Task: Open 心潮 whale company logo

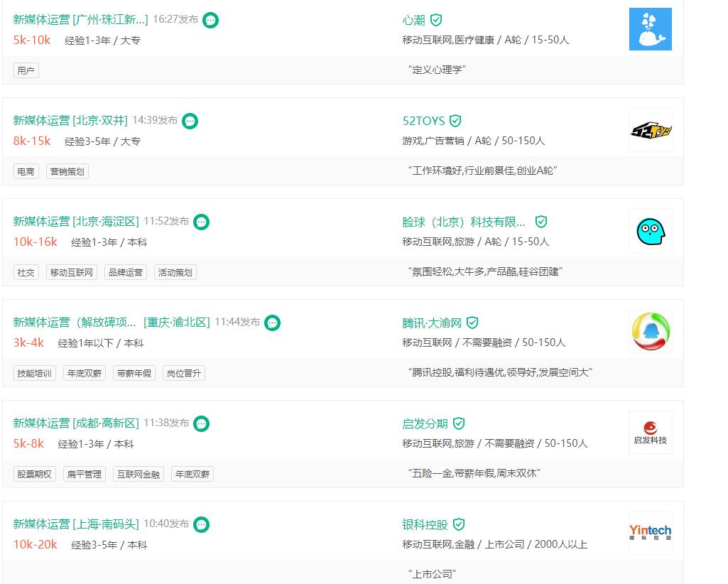Action: click(x=650, y=29)
